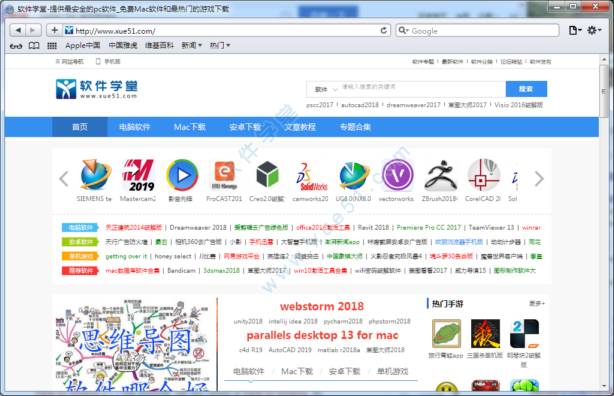
Task: Switch to the 单机游戏 content tab
Action: point(392,371)
